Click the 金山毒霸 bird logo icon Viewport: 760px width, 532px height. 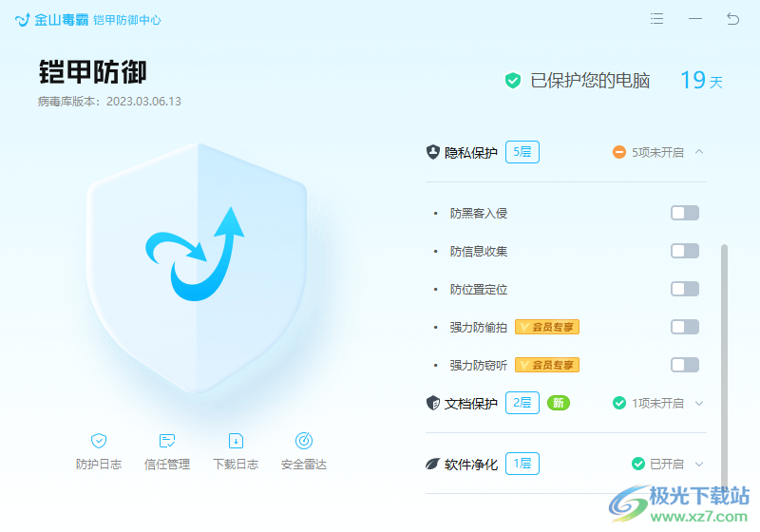[x=23, y=20]
